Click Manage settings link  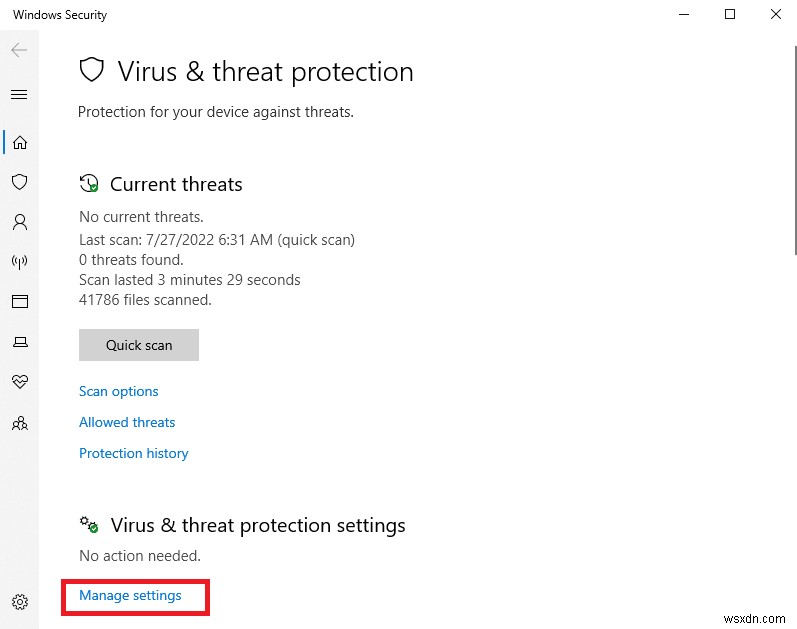coord(131,595)
